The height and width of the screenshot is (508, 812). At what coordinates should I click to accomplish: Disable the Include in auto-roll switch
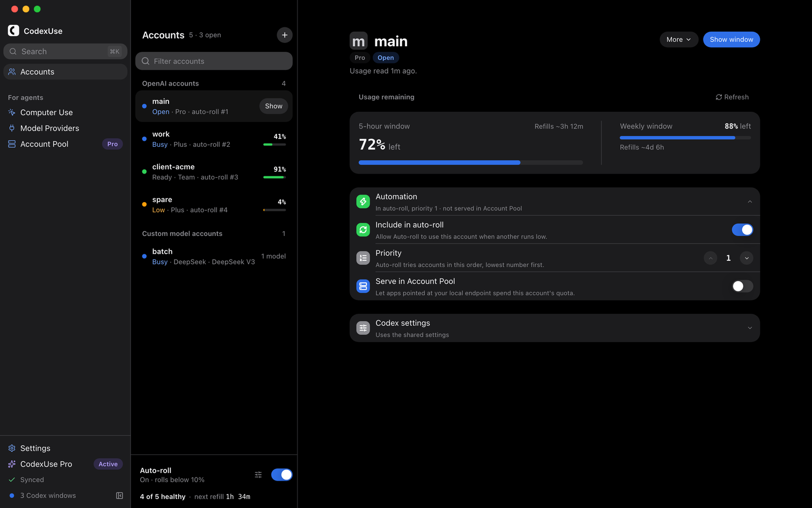742,230
